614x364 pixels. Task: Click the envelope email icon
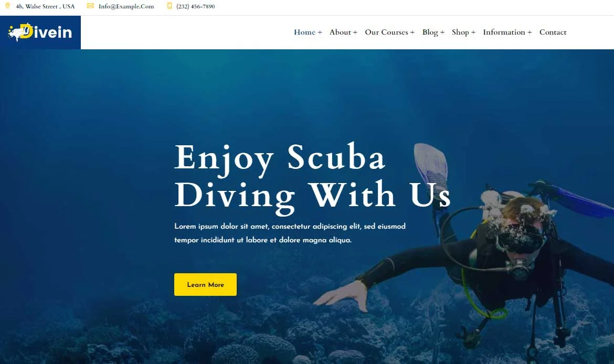point(90,6)
